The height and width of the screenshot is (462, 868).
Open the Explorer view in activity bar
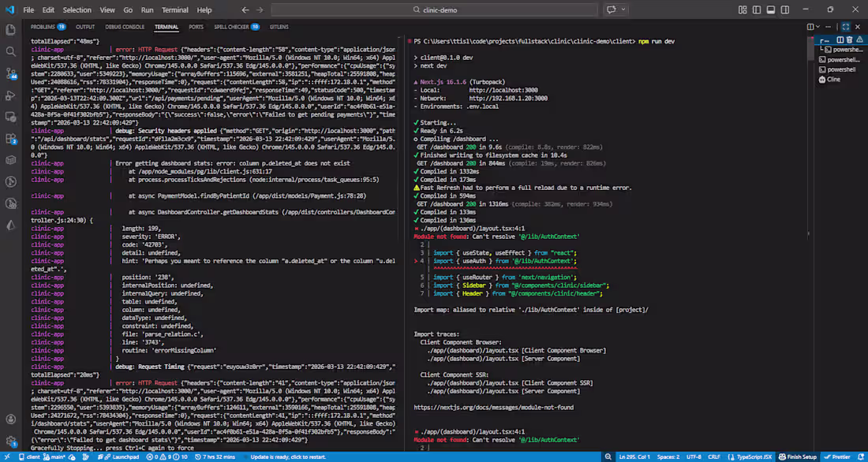click(10, 30)
